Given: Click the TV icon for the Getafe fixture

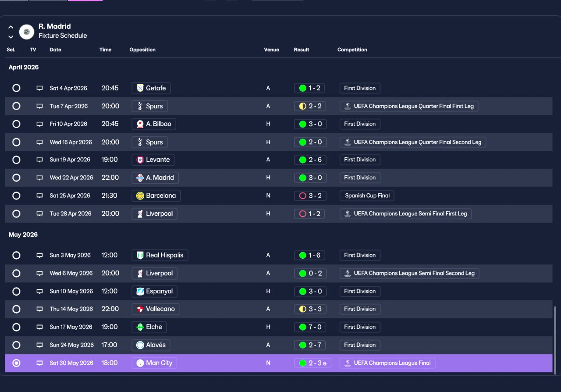Looking at the screenshot, I should [x=39, y=88].
